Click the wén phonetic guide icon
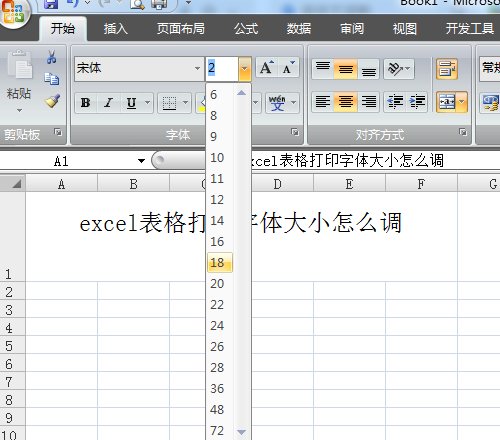The width and height of the screenshot is (500, 440). pyautogui.click(x=277, y=103)
